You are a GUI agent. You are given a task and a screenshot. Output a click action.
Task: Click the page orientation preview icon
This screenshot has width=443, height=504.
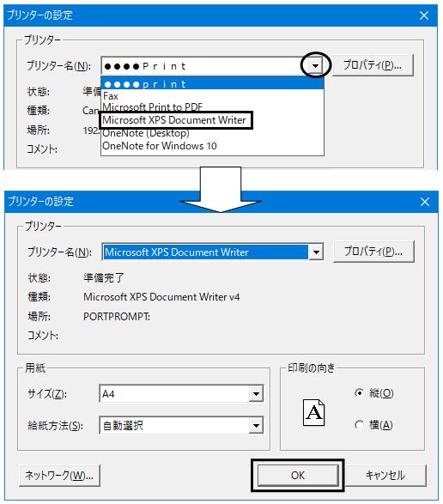[x=313, y=412]
